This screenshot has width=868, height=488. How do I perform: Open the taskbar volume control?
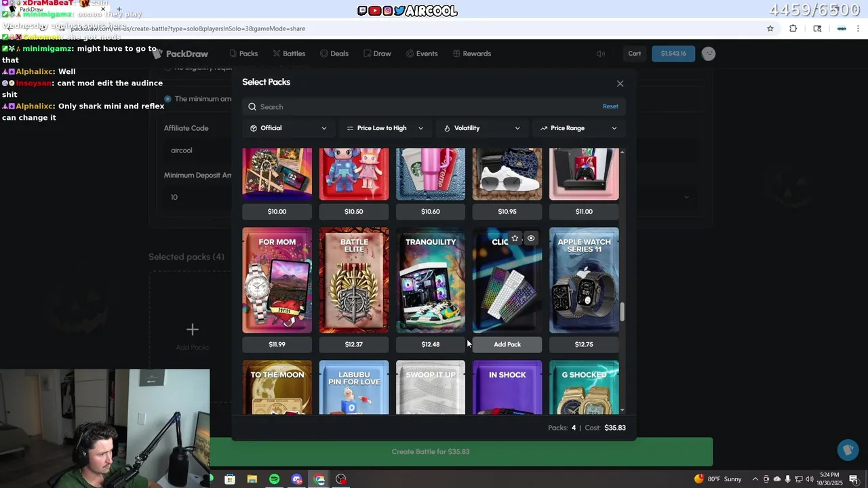[810, 479]
